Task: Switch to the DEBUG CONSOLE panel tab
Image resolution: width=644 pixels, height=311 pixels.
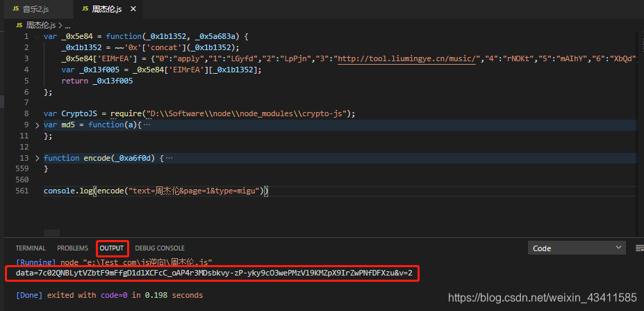Action: pyautogui.click(x=160, y=248)
